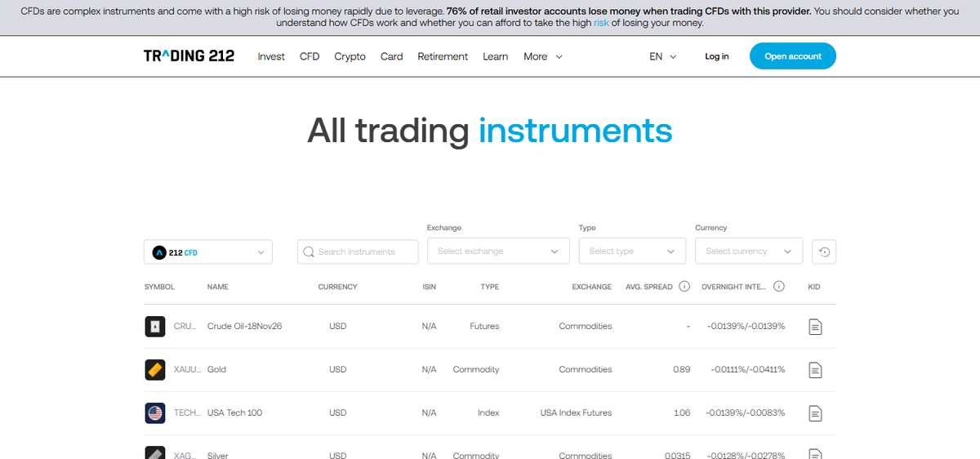Open the 212 CFD account type dropdown

pyautogui.click(x=208, y=252)
